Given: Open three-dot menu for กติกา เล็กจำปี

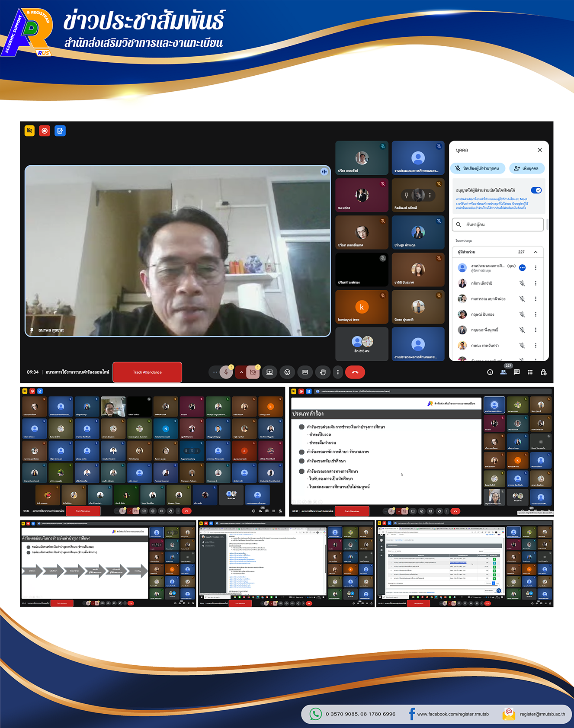Looking at the screenshot, I should [x=536, y=283].
